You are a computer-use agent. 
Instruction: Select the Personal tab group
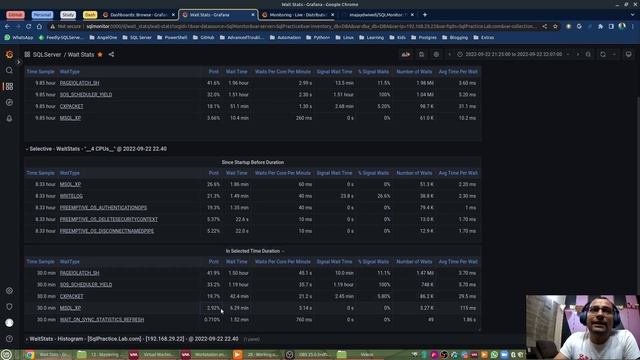[42, 15]
